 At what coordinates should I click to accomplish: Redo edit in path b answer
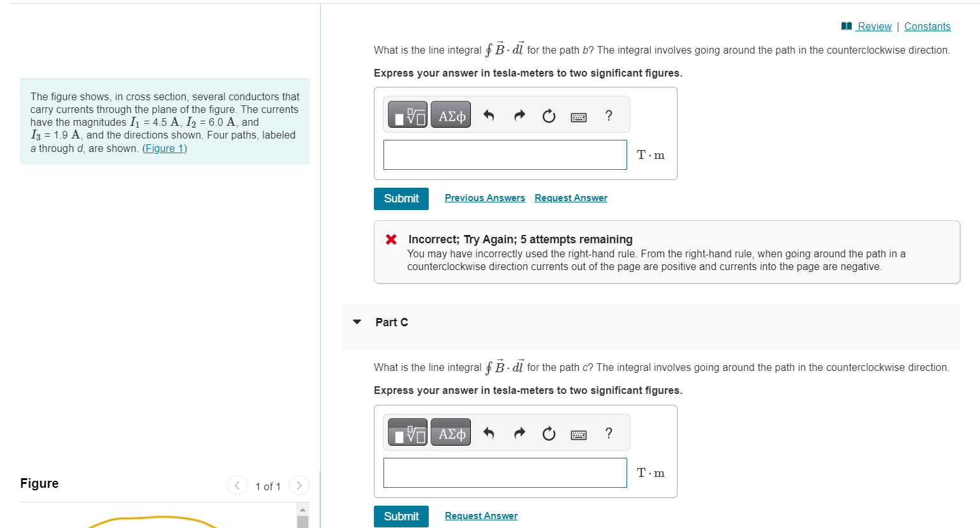click(519, 116)
